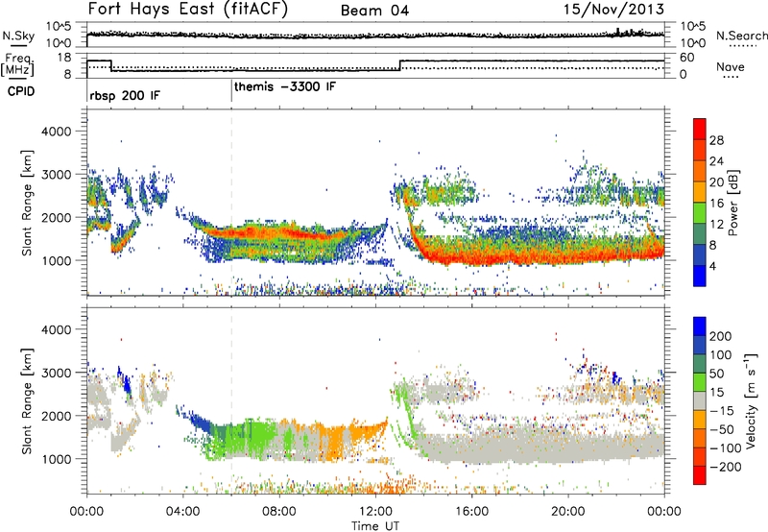768x532 pixels.
Task: Click the 'Fort Hays East (fitACF)' title
Action: pyautogui.click(x=187, y=9)
